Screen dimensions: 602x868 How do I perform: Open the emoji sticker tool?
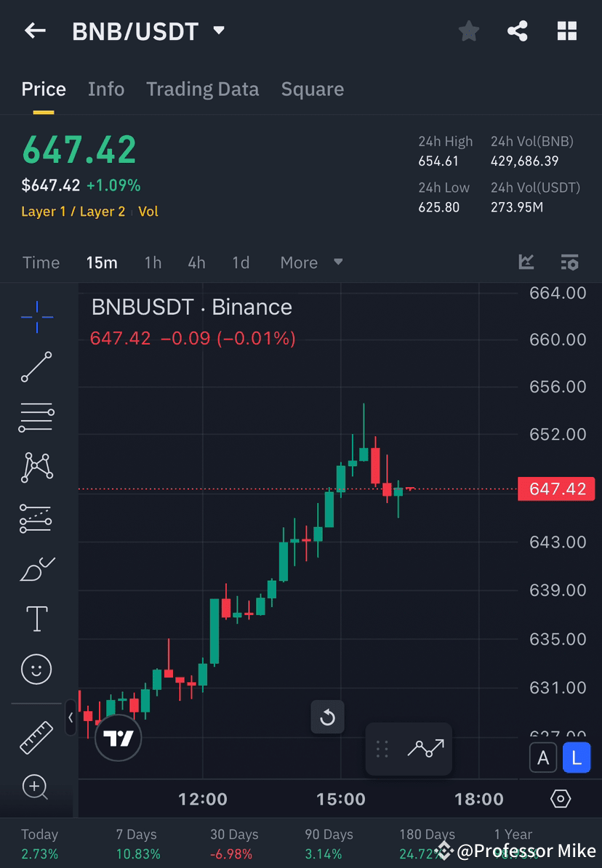(36, 669)
